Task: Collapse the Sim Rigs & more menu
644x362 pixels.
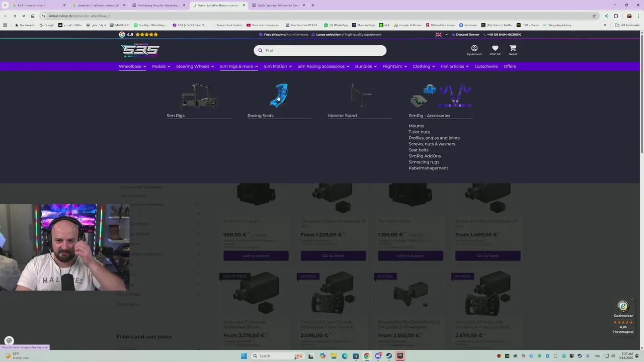Action: 239,66
